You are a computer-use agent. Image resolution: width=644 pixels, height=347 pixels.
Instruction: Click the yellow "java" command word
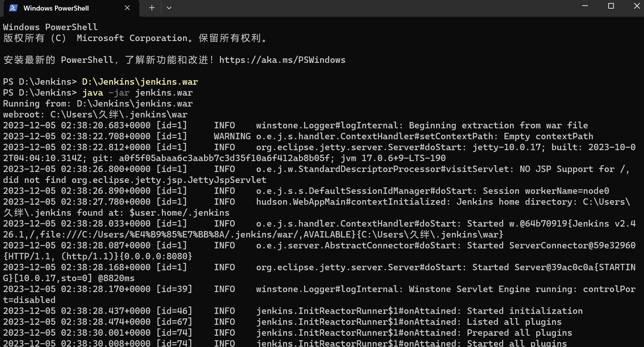click(x=93, y=93)
